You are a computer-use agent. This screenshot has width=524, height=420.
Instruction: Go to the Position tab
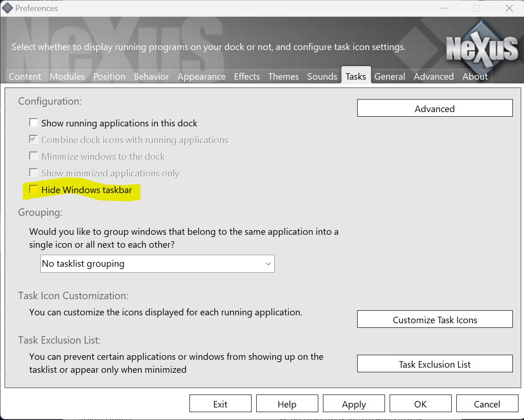point(109,76)
